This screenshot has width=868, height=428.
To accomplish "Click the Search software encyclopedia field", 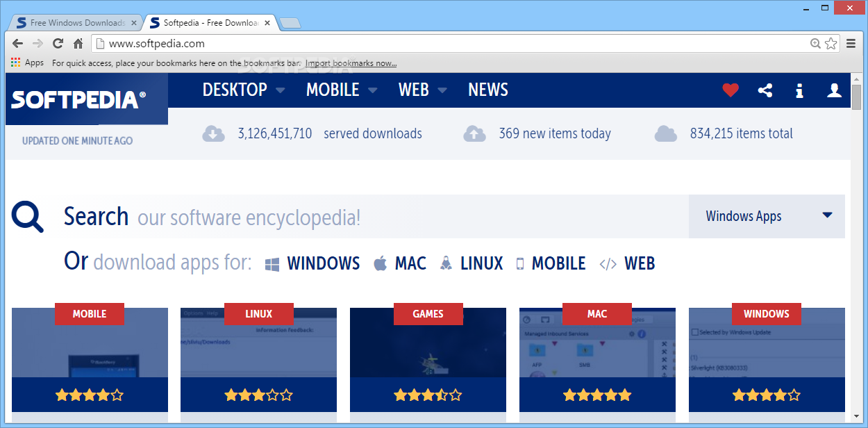I will [375, 216].
